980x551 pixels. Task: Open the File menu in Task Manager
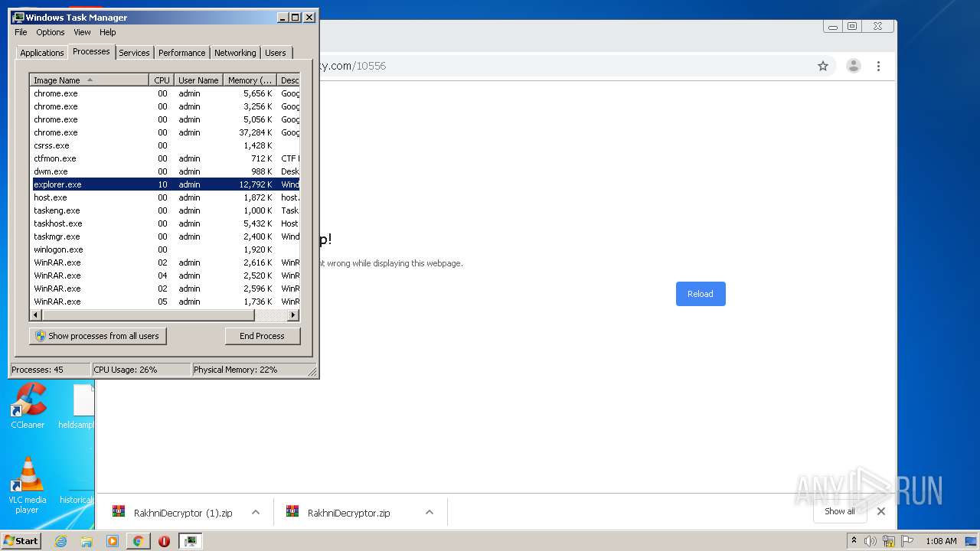21,32
